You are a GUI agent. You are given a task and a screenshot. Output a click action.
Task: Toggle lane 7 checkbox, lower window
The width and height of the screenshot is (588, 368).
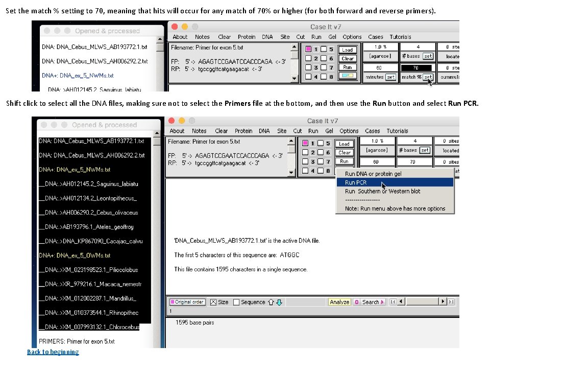[x=321, y=162]
